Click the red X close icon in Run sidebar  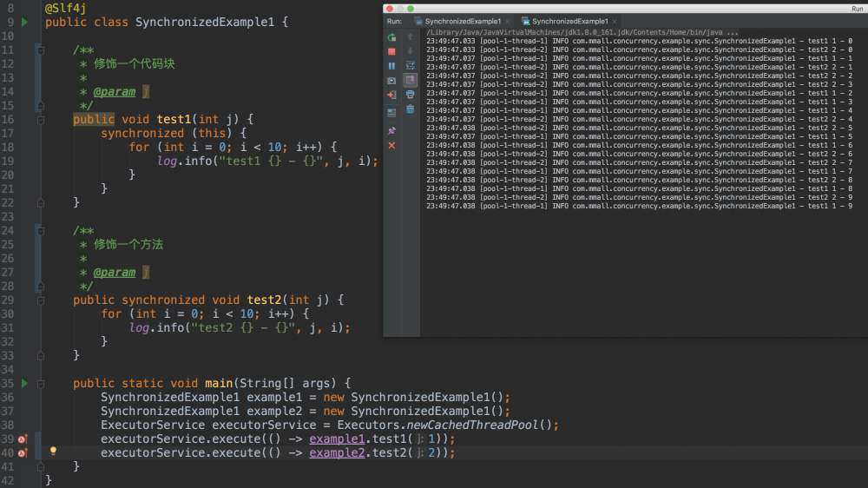[391, 145]
